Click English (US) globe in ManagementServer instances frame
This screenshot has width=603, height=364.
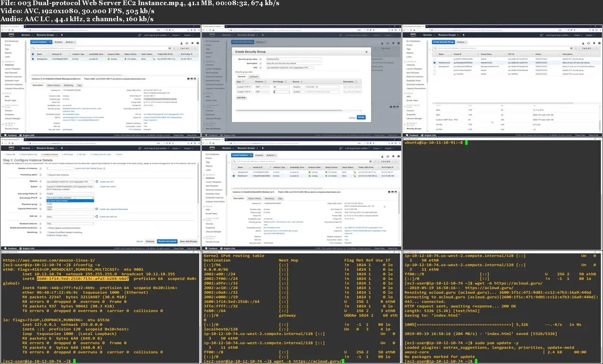pos(20,135)
